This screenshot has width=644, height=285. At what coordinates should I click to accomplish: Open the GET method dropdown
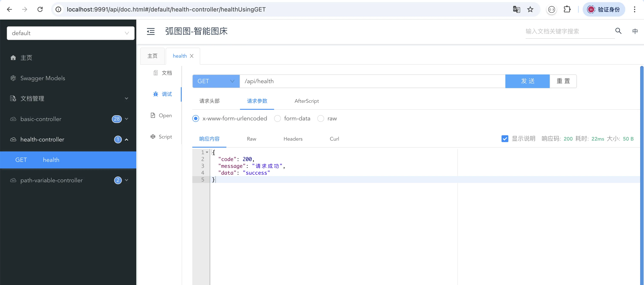tap(216, 81)
